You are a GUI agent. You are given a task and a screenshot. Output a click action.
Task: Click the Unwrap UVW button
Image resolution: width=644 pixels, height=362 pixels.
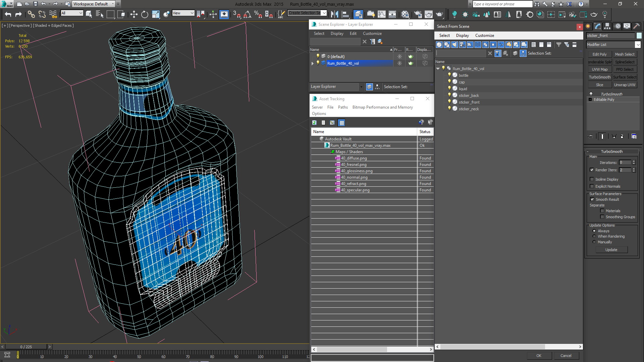(625, 85)
